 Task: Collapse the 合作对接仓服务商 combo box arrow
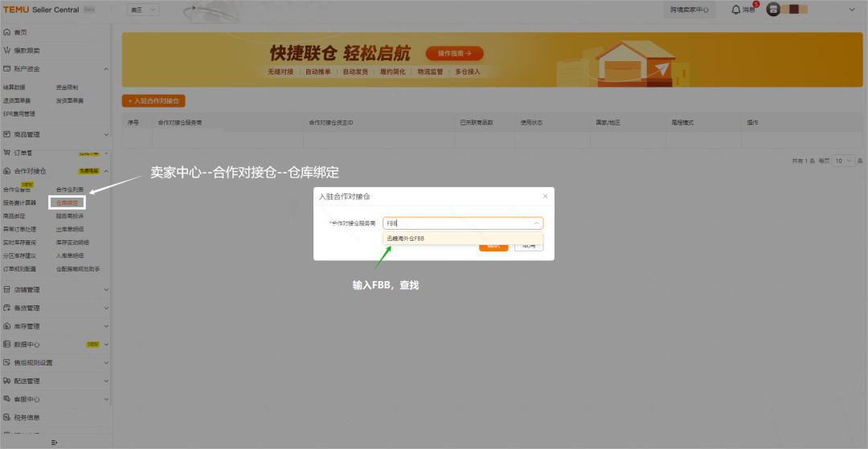click(536, 223)
